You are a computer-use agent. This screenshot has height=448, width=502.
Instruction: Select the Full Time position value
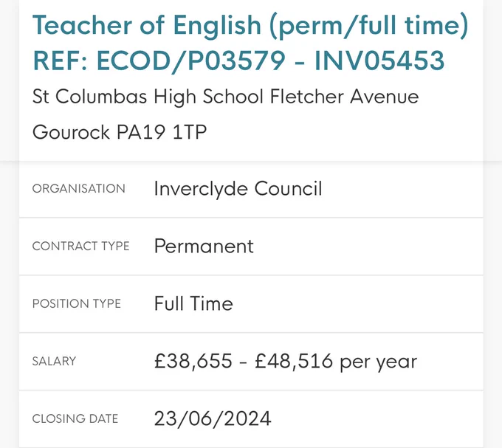tap(193, 303)
